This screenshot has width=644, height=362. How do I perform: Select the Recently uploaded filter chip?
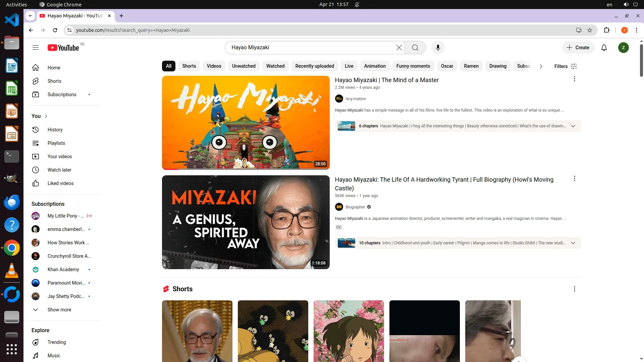coord(314,66)
